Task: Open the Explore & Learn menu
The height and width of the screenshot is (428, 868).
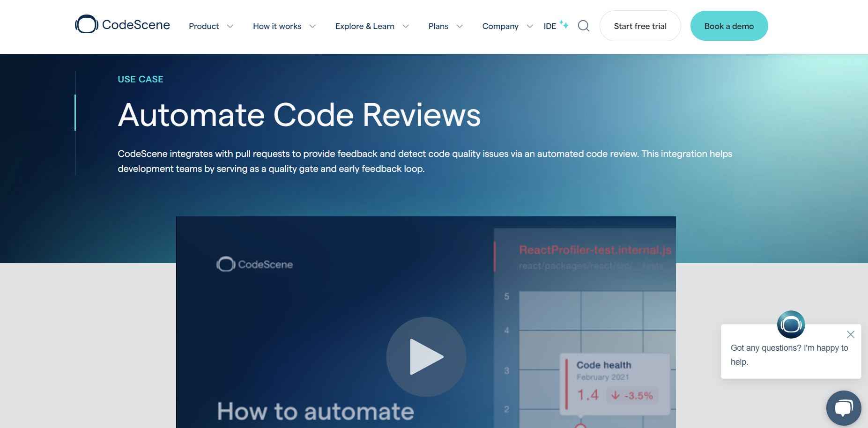Action: 364,26
